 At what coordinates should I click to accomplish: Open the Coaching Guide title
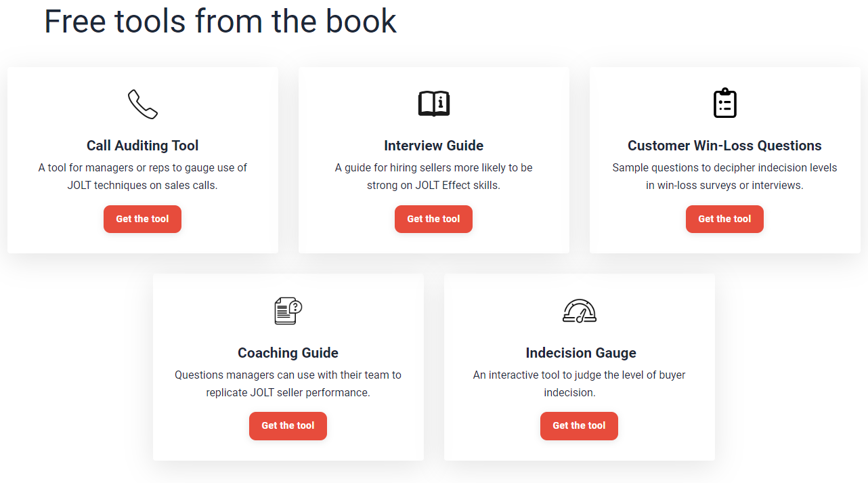[x=288, y=352]
